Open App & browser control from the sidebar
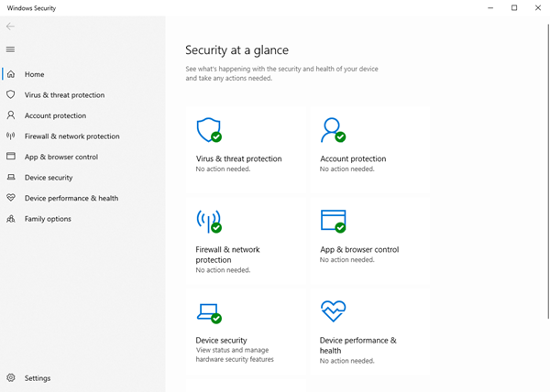Viewport: 550px width, 392px height. point(61,158)
